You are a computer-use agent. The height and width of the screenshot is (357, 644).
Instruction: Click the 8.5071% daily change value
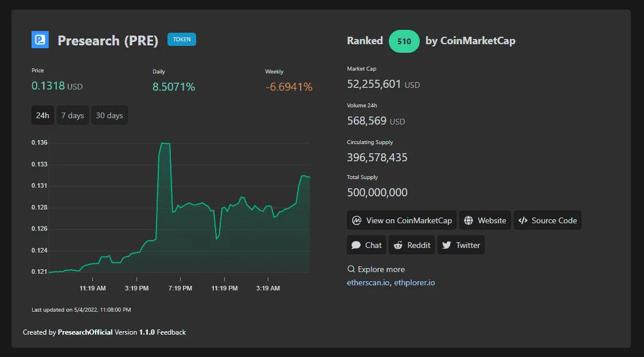174,87
